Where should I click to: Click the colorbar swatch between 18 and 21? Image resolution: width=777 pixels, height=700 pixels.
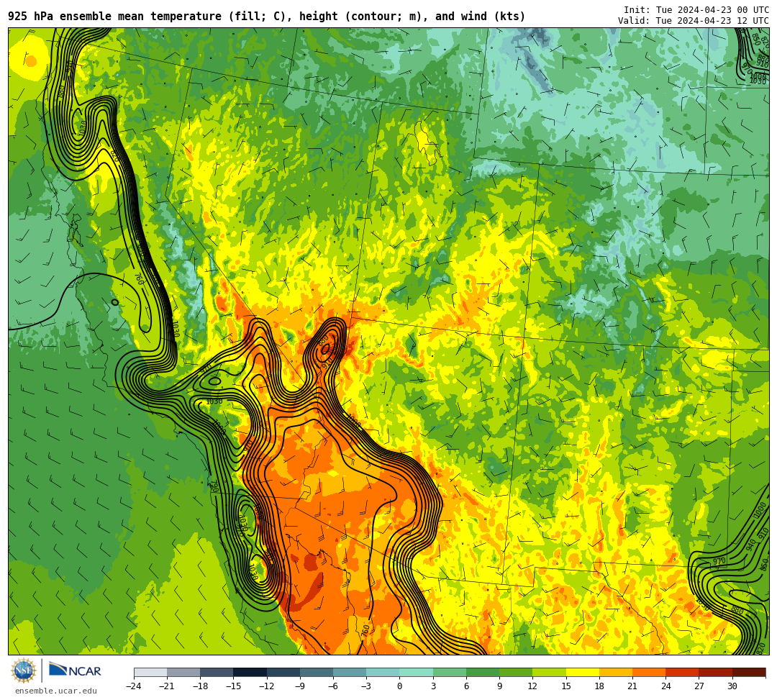pos(616,672)
